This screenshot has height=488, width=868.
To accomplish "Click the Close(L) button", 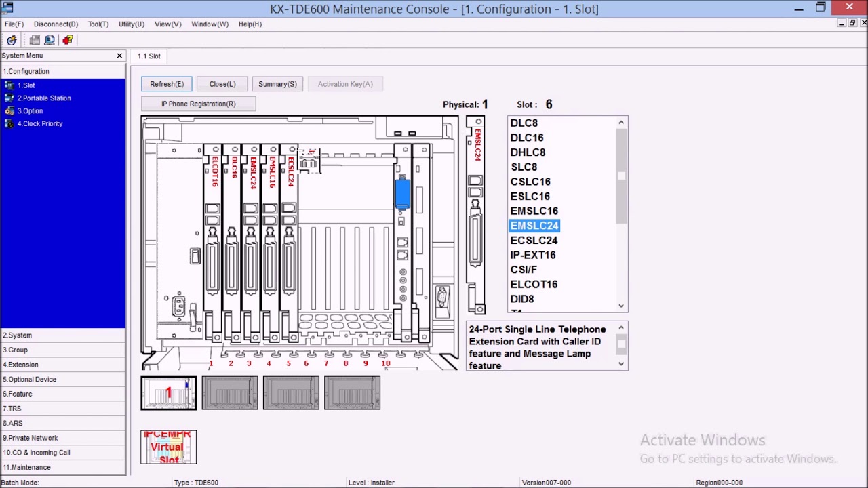I will 222,84.
